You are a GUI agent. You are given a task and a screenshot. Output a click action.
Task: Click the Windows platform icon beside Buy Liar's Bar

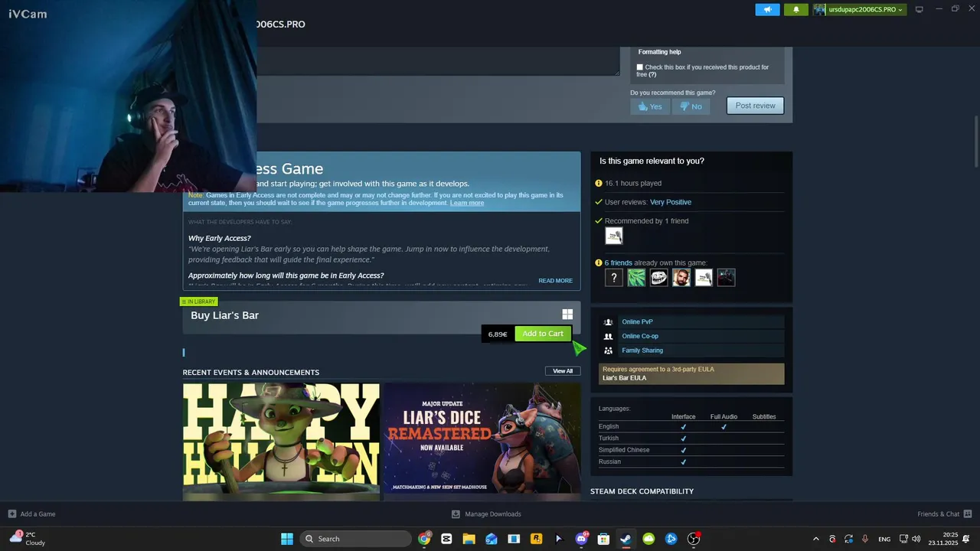pyautogui.click(x=567, y=315)
